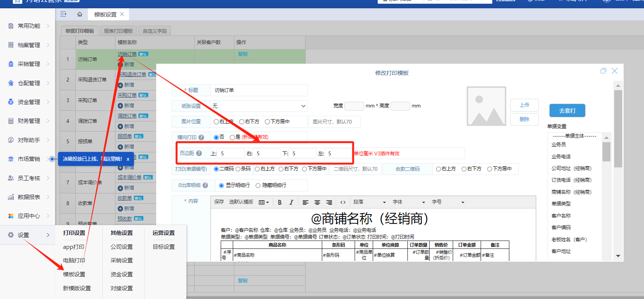This screenshot has height=299, width=644.
Task: Click help icon next to 页边距
Action: [199, 153]
